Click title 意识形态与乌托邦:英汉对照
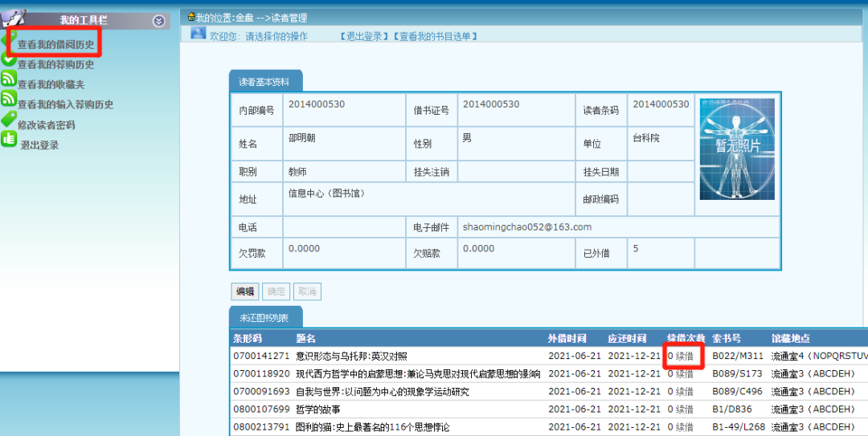 pos(351,357)
